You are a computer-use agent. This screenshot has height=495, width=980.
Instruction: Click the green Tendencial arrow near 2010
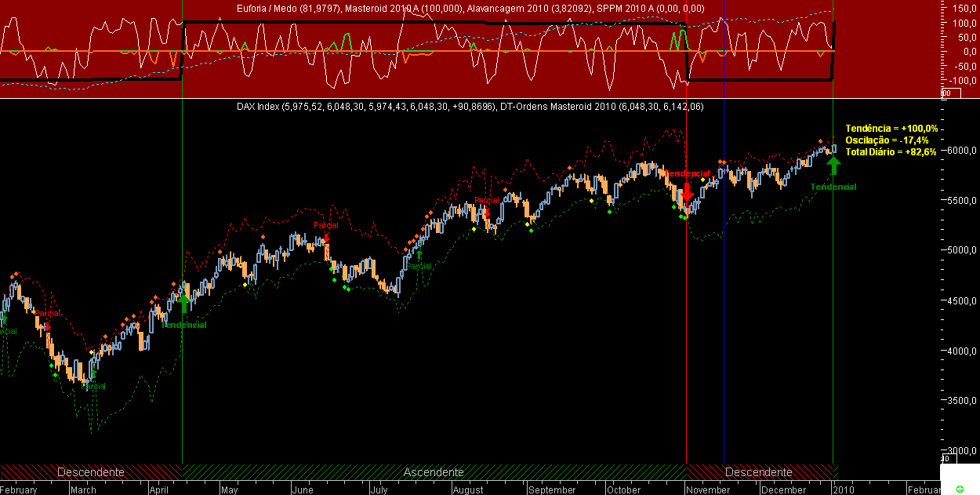833,165
